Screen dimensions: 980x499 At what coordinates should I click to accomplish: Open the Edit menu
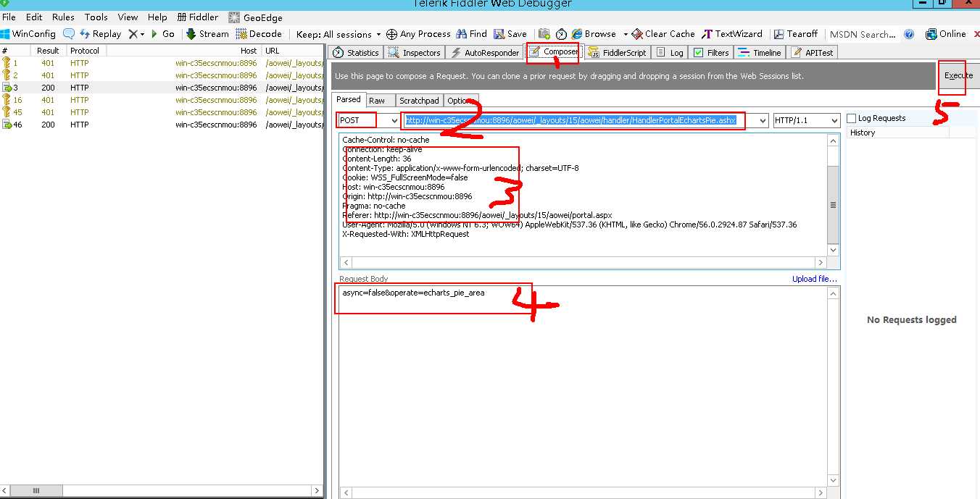pyautogui.click(x=34, y=17)
